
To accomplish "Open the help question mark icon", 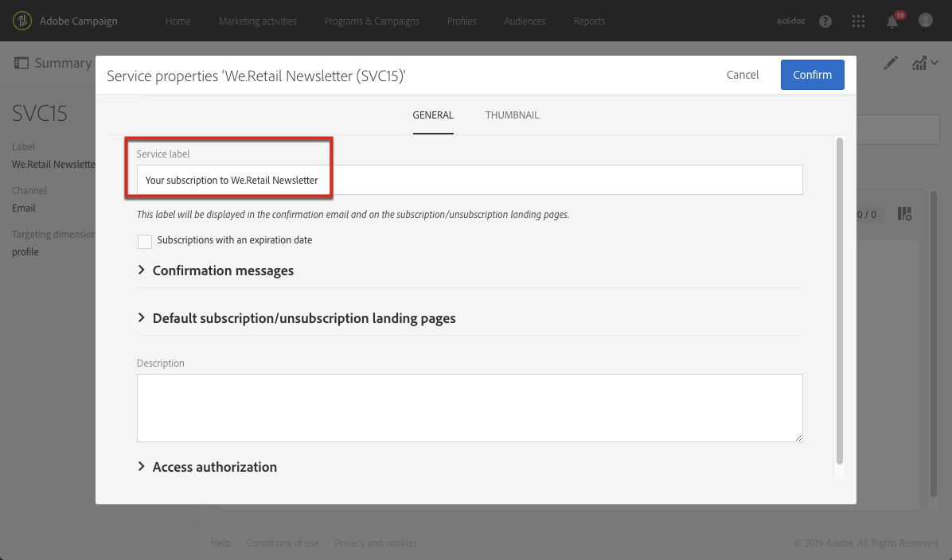I will (825, 21).
